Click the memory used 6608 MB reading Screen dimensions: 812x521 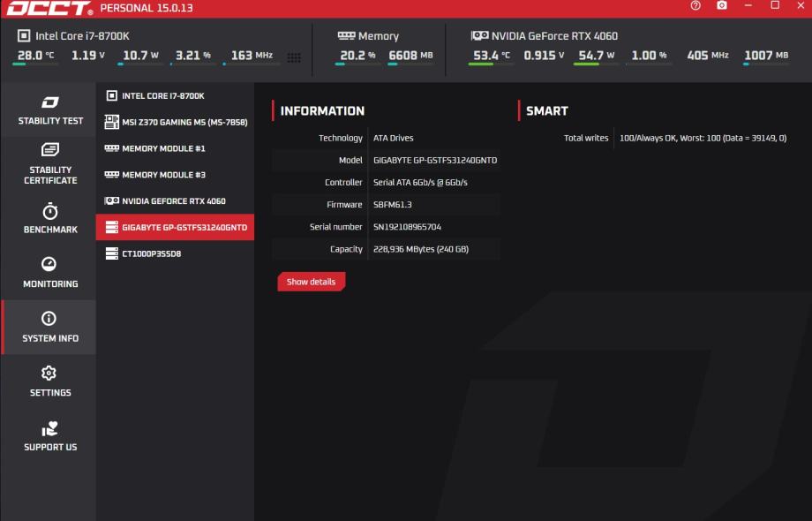[410, 56]
